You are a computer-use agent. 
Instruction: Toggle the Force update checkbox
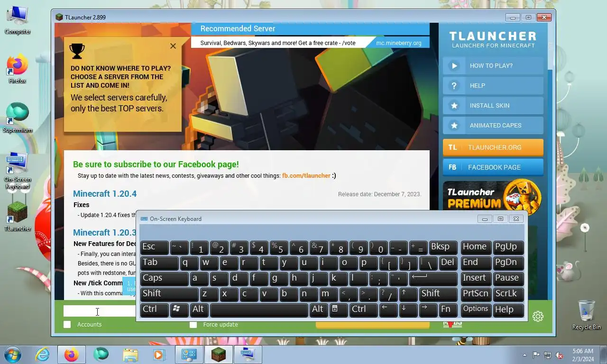(x=193, y=325)
